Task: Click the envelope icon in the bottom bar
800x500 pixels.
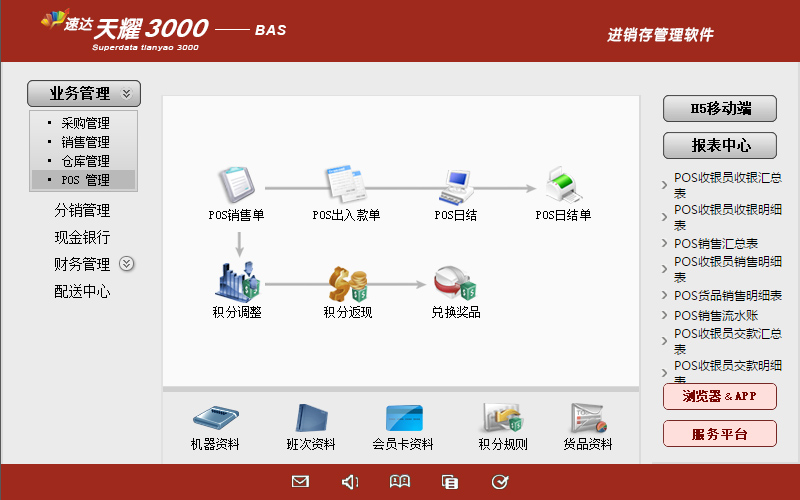Action: click(x=300, y=482)
